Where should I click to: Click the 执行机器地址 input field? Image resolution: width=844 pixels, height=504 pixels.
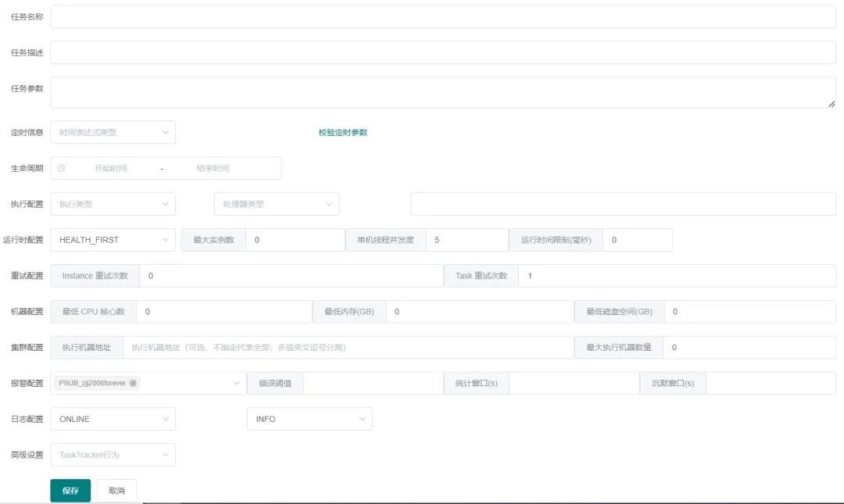pyautogui.click(x=349, y=347)
